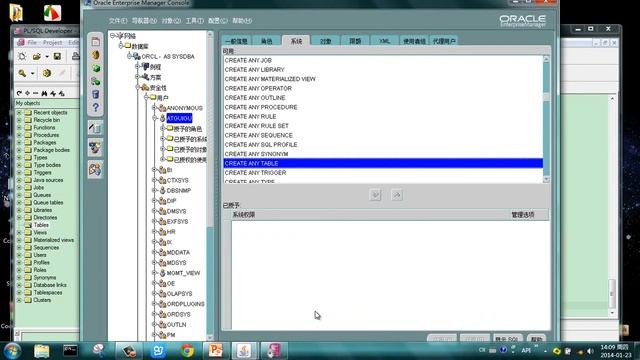Click the green connected objects icon in sidebar
640x360 pixels.
(x=96, y=81)
